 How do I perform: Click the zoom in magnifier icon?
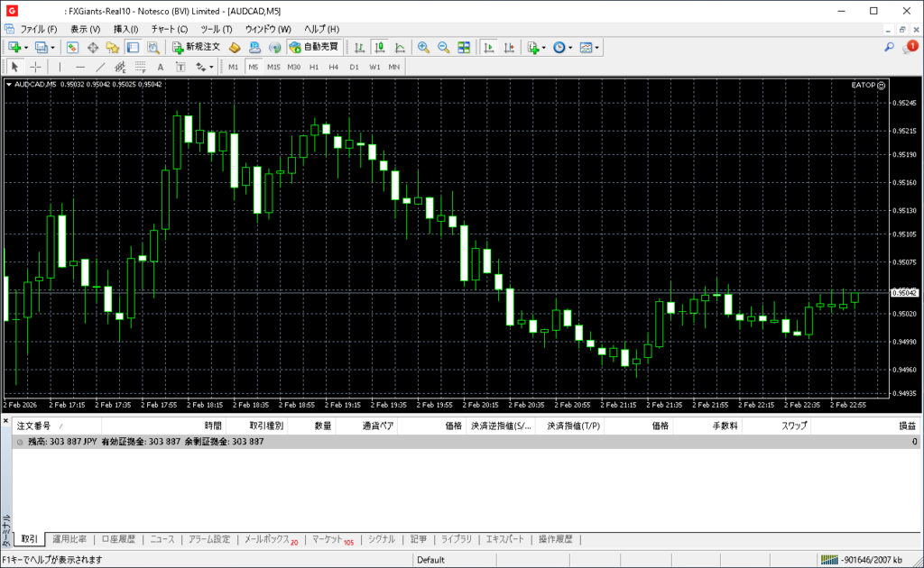click(x=423, y=47)
